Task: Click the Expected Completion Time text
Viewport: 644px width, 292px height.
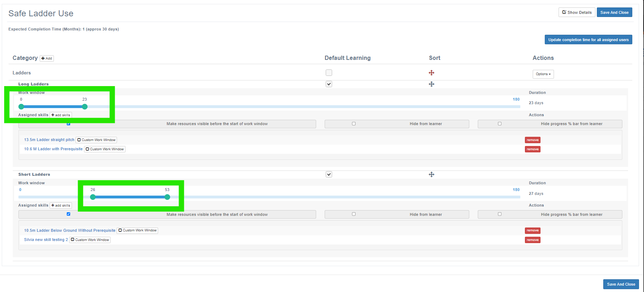Action: [64, 29]
